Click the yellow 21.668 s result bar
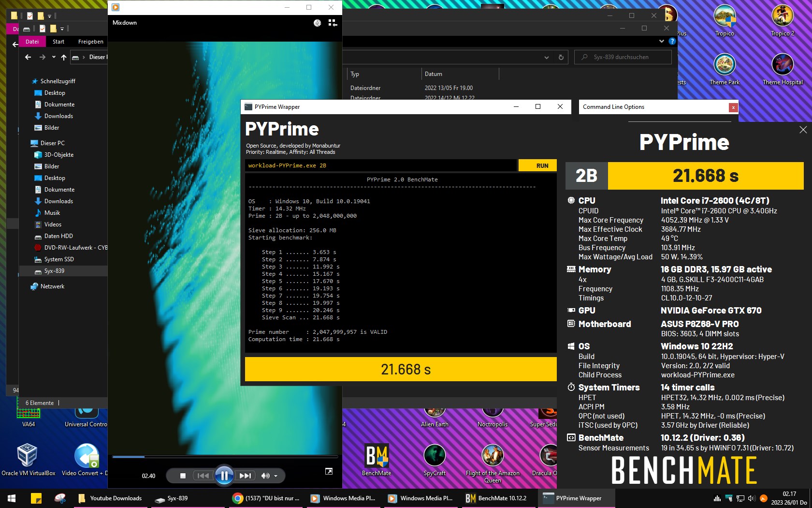This screenshot has width=812, height=508. tap(401, 369)
